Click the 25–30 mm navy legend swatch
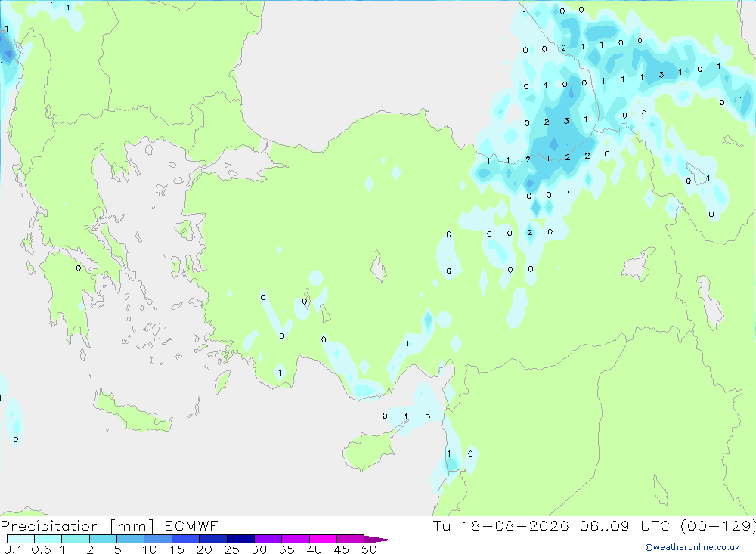 pyautogui.click(x=240, y=539)
